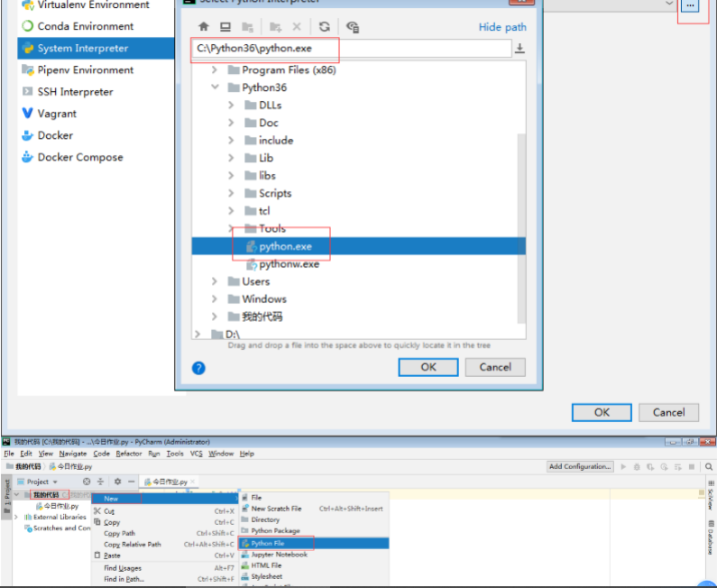Go to home directory in file chooser toolbar
The image size is (717, 588).
[x=204, y=26]
